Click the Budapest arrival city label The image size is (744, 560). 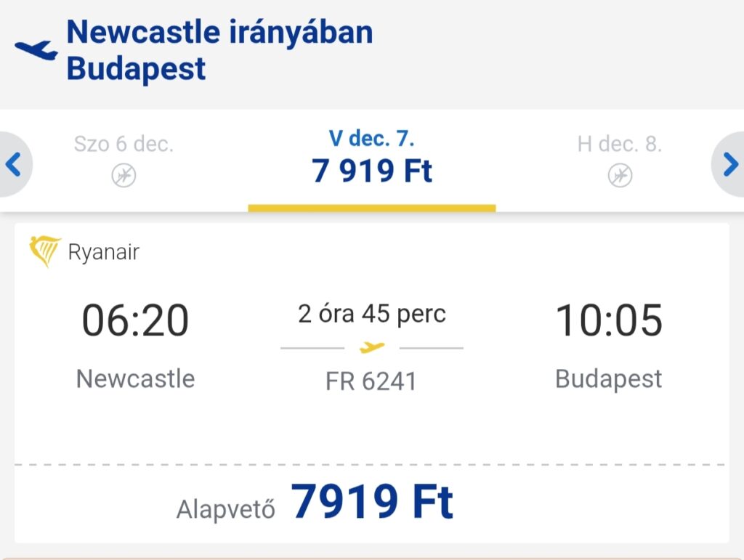(609, 378)
